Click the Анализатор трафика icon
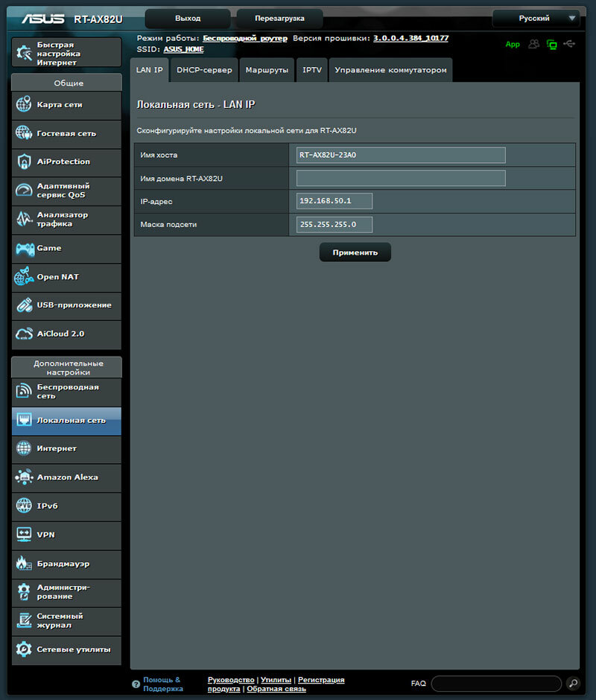 [24, 219]
